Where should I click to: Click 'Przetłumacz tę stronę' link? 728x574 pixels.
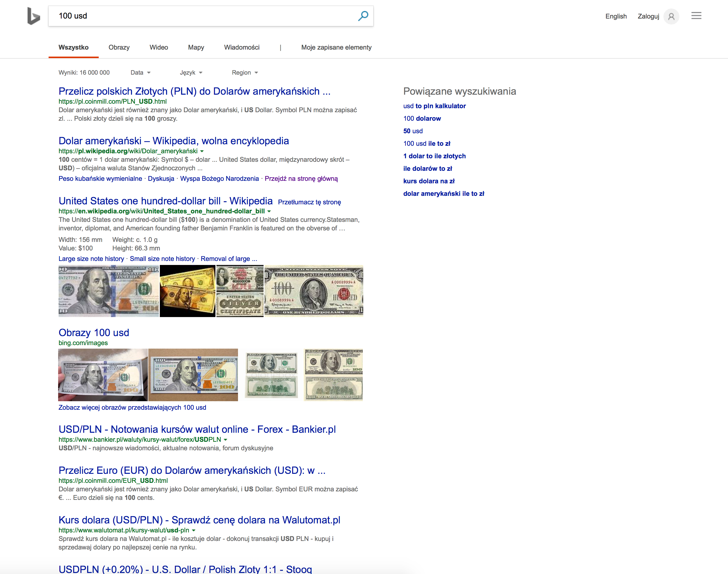(309, 202)
